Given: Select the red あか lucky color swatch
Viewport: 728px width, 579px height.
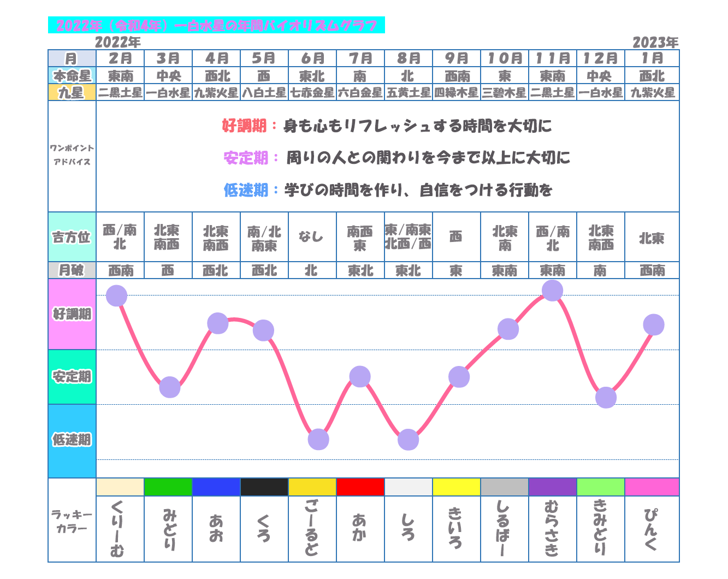Looking at the screenshot, I should click(360, 487).
